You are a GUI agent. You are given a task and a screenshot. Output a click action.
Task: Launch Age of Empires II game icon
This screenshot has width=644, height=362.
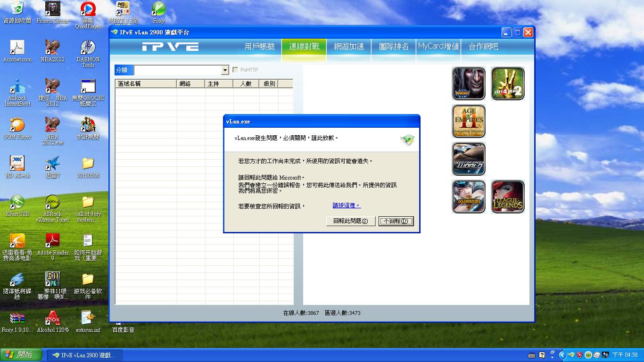[468, 121]
